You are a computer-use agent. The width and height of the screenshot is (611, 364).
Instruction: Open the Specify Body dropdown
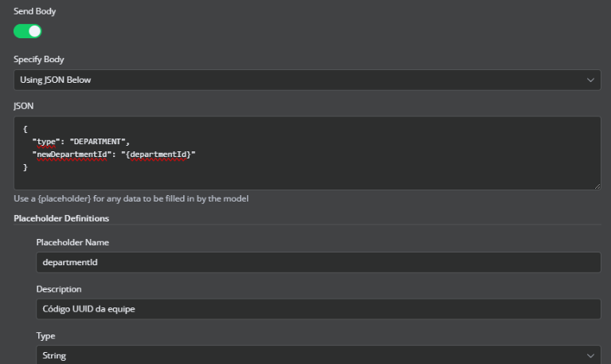(307, 80)
